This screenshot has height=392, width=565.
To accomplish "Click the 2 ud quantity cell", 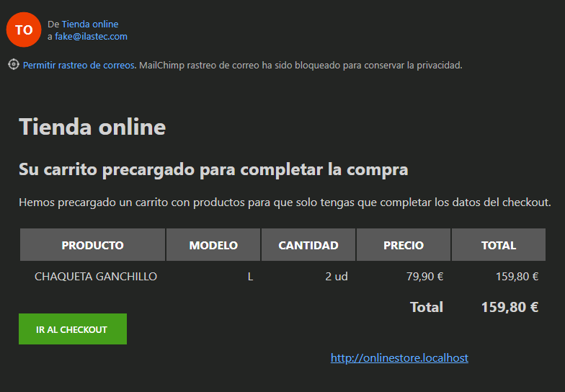I will coord(336,276).
